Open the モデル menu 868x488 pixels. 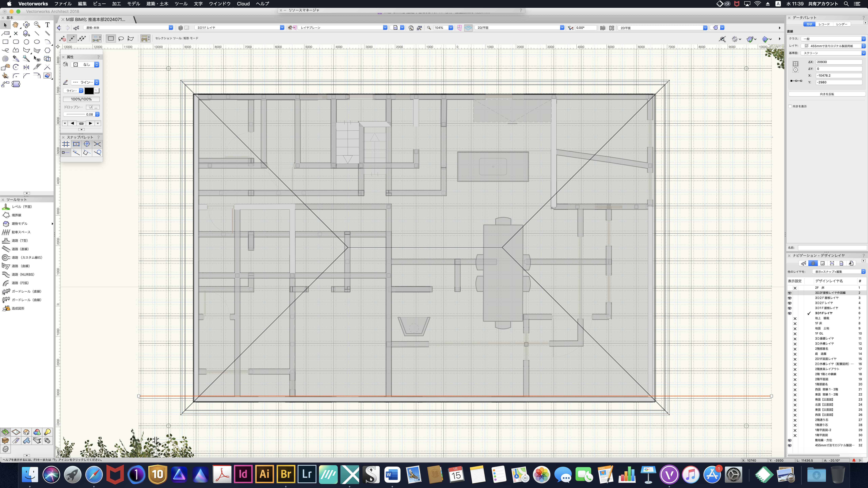(133, 4)
